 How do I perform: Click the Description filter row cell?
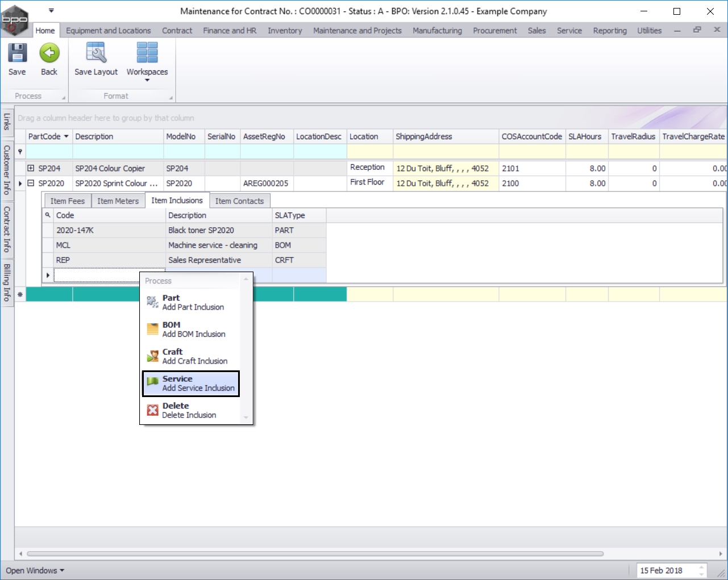pos(118,152)
